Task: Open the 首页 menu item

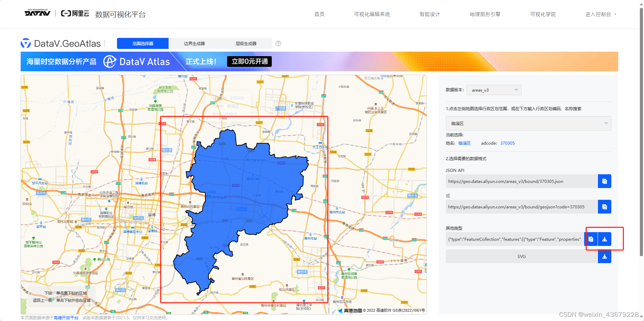Action: tap(319, 14)
